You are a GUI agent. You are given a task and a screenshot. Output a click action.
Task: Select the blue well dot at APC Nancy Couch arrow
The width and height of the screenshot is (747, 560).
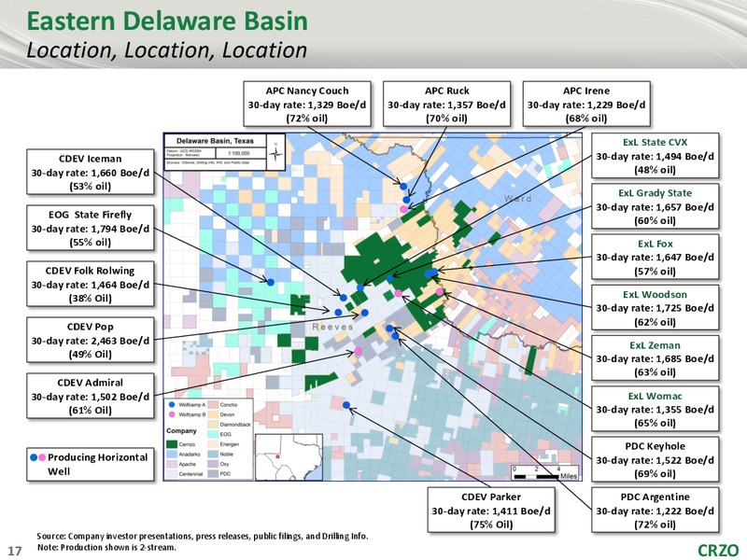(x=403, y=186)
